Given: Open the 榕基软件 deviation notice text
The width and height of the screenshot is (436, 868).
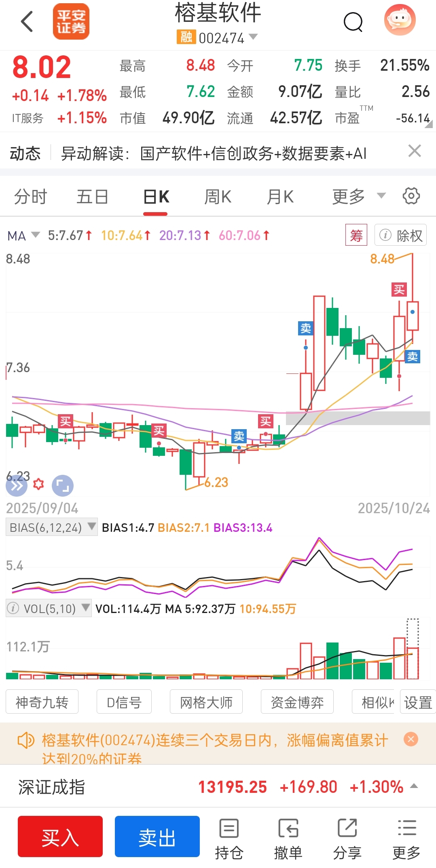Looking at the screenshot, I should [215, 749].
